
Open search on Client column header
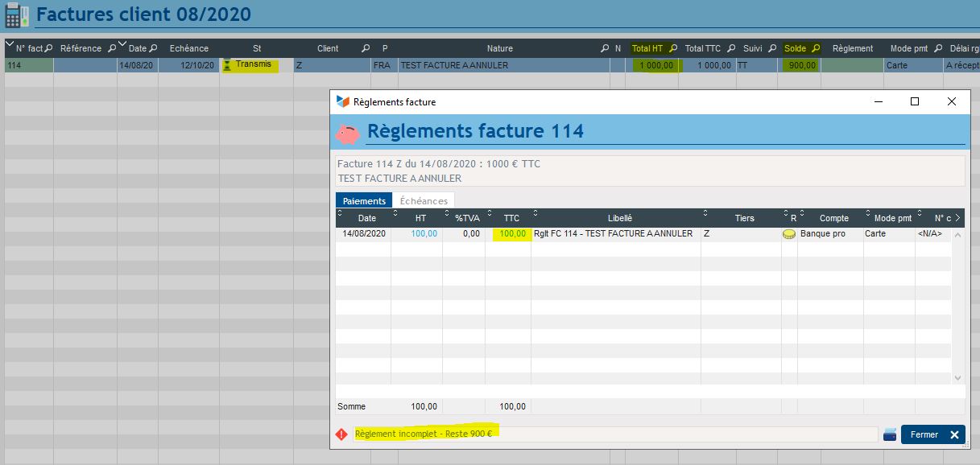(366, 48)
